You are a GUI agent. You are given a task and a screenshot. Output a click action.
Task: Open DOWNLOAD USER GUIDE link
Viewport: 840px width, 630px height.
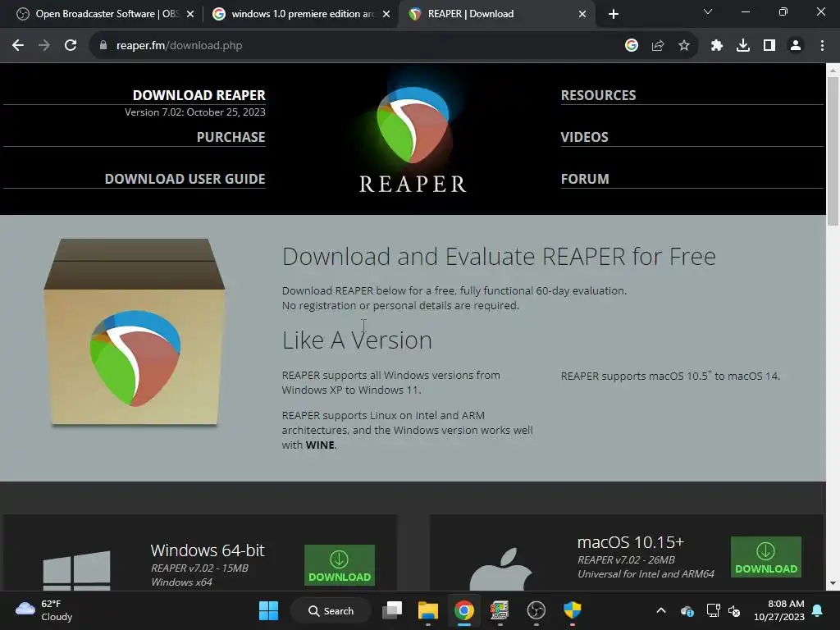pyautogui.click(x=185, y=179)
